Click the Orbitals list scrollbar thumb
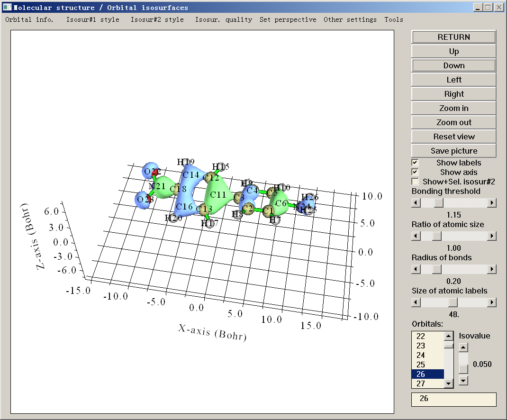 coord(448,346)
